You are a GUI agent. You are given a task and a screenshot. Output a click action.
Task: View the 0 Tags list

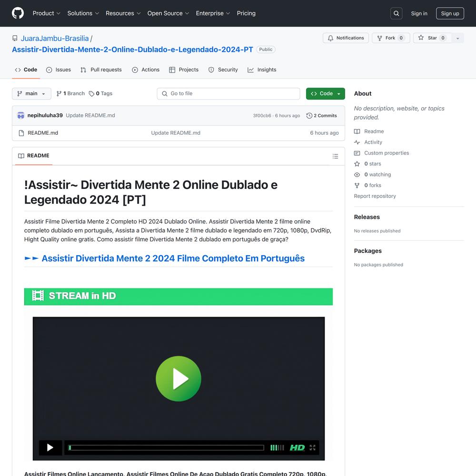tap(100, 93)
